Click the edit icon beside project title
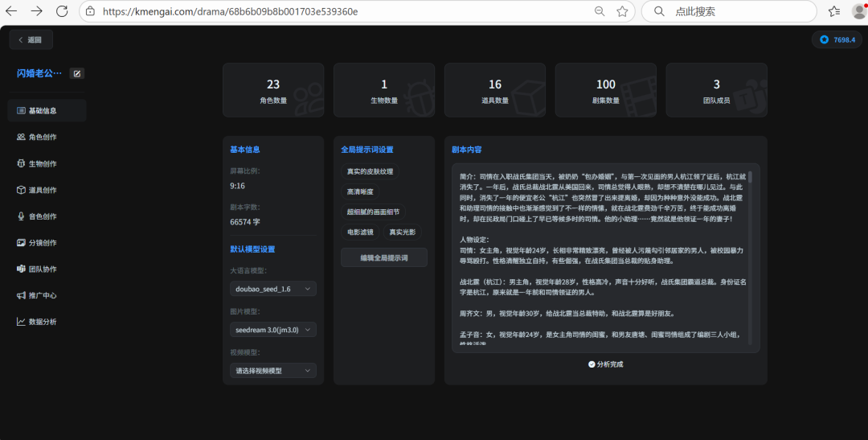The width and height of the screenshot is (868, 440). 77,73
